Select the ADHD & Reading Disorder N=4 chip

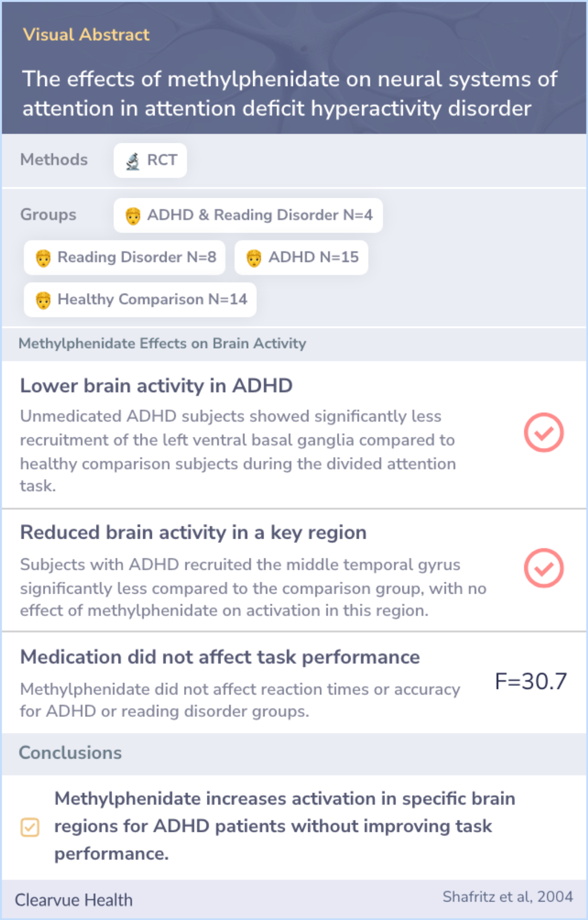coord(248,215)
